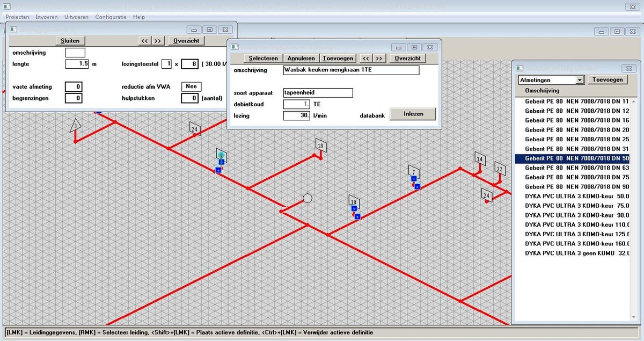This screenshot has height=341, width=644.
Task: Click Toevoegen next to the Afmetingen dropdown
Action: [608, 80]
